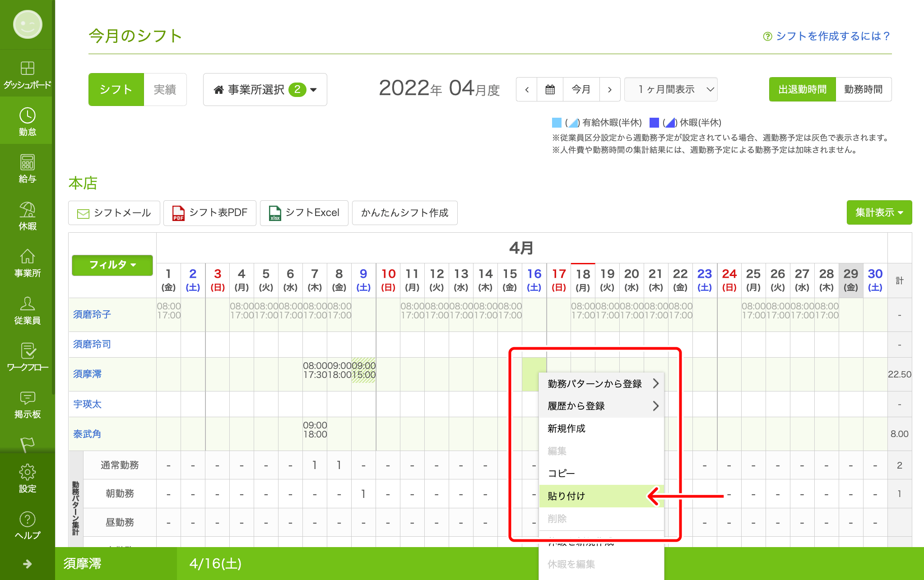Click the 29 (金) date header
The height and width of the screenshot is (580, 924).
pos(850,280)
